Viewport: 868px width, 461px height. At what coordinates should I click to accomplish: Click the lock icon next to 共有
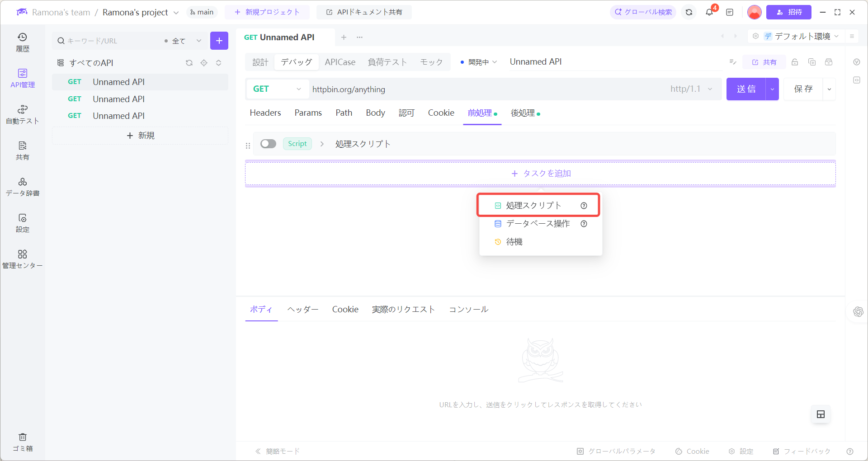click(795, 62)
